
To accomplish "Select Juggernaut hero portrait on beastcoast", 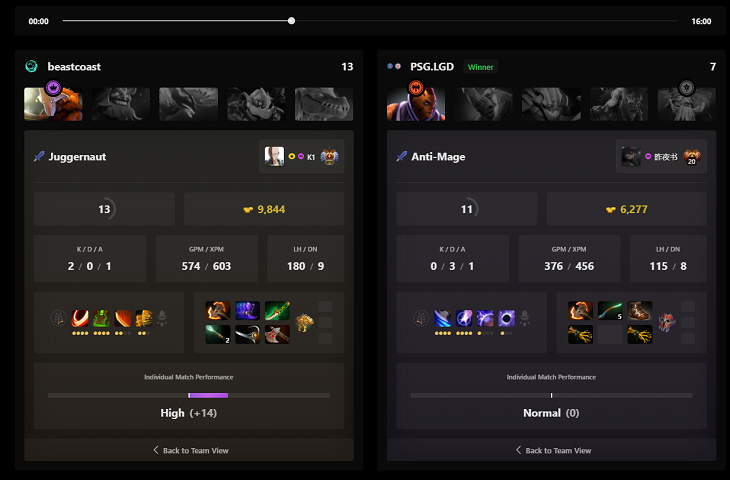I will tap(53, 104).
